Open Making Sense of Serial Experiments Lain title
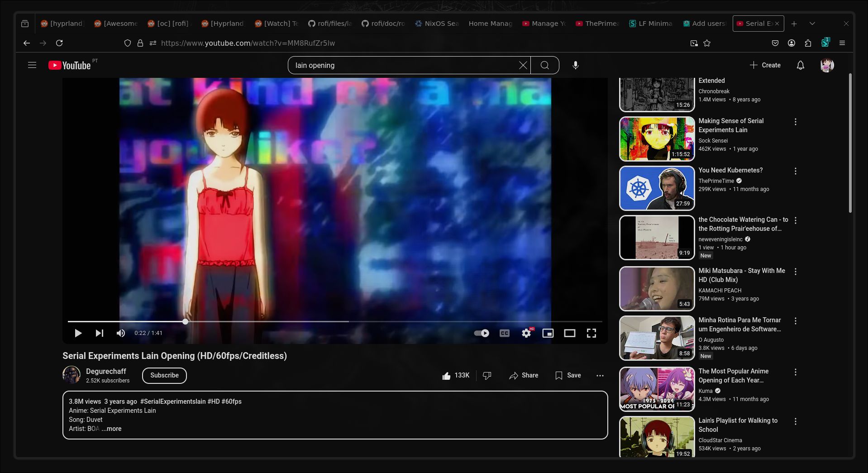The height and width of the screenshot is (473, 868). (x=731, y=125)
